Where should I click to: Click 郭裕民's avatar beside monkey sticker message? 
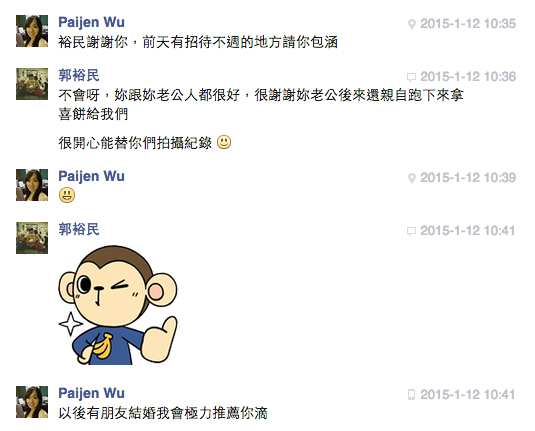pos(32,238)
